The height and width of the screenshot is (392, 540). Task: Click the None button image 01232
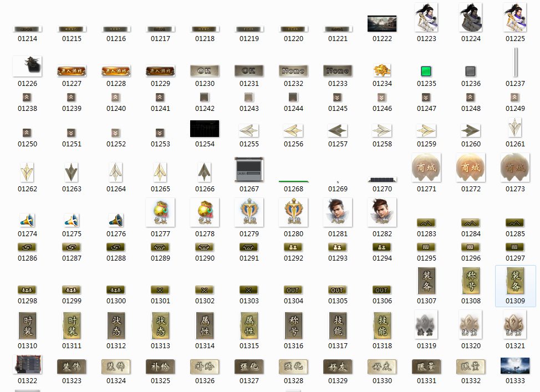click(293, 71)
